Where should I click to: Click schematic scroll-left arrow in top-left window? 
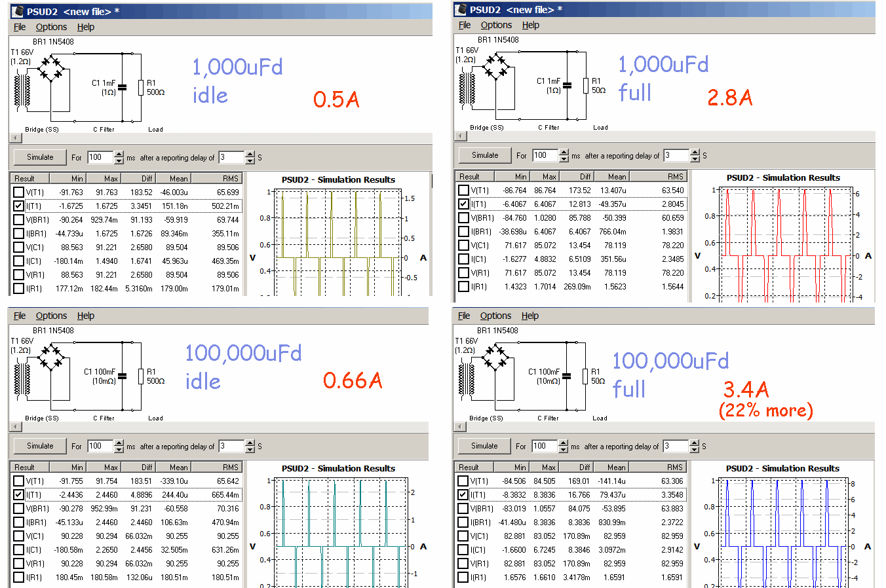click(x=15, y=138)
